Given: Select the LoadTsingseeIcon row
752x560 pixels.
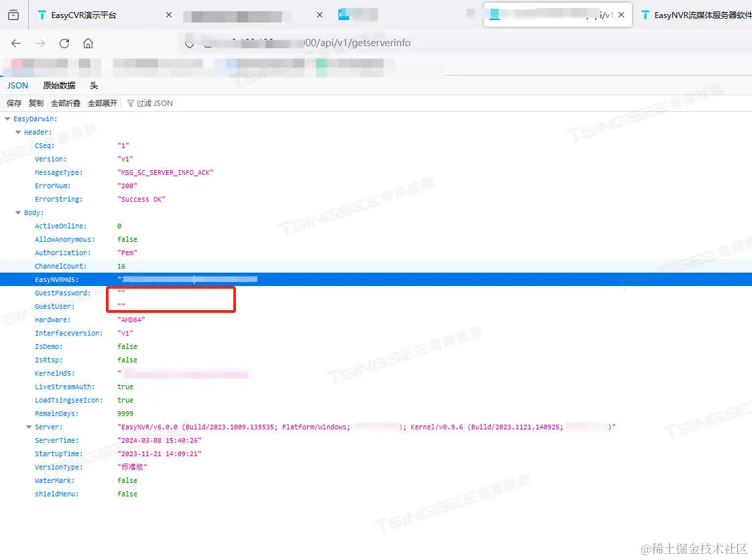Looking at the screenshot, I should point(376,401).
